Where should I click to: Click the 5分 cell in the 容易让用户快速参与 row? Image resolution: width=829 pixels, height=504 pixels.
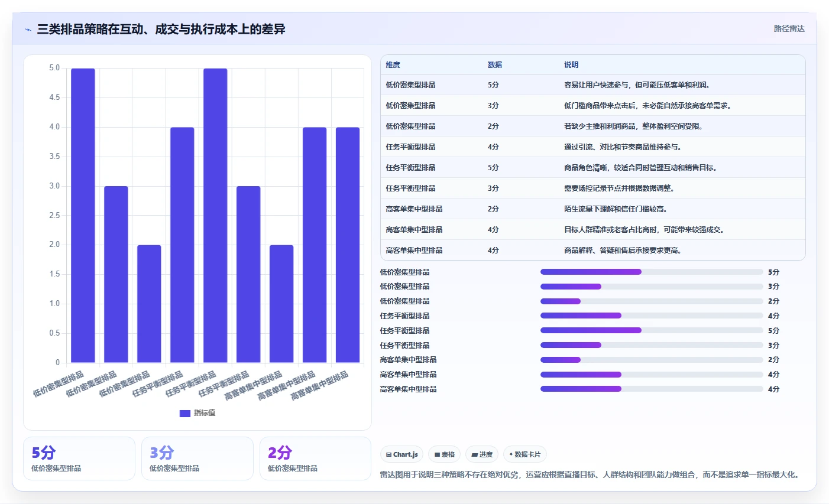493,85
